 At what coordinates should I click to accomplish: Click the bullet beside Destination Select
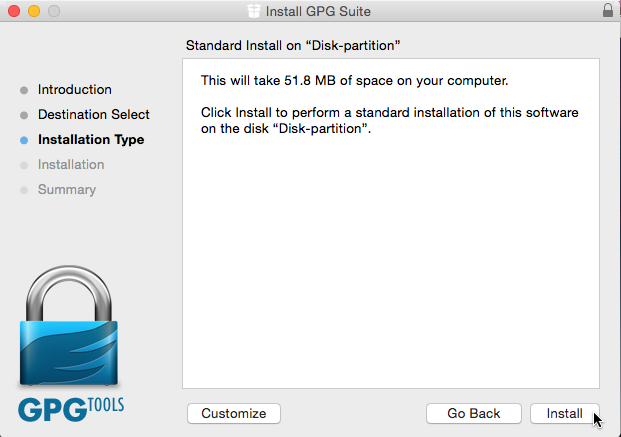pos(24,115)
